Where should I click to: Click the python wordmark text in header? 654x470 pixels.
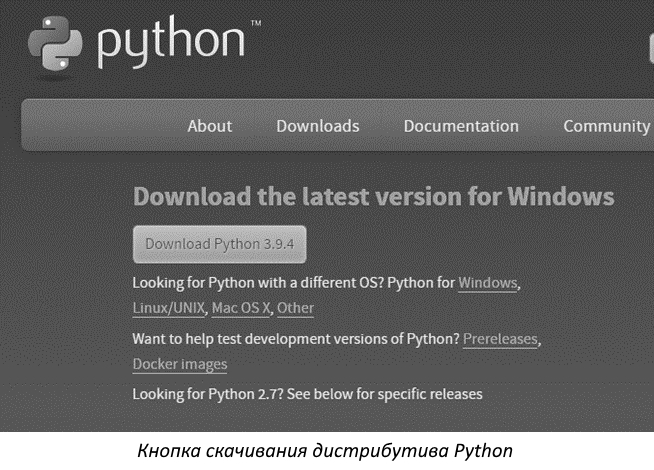[171, 43]
